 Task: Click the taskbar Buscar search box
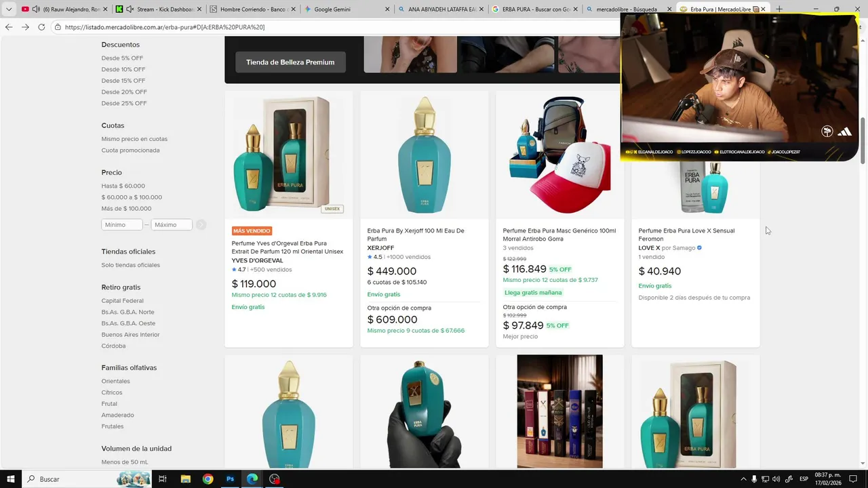point(88,479)
